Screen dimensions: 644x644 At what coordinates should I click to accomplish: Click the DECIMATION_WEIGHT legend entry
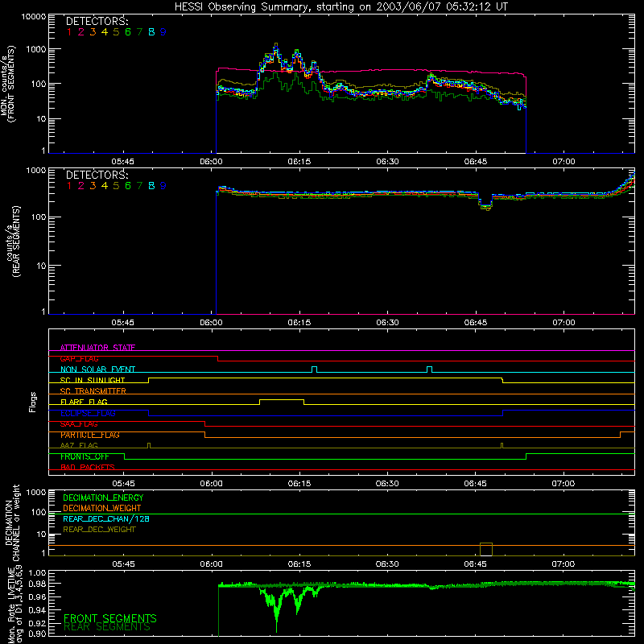102,508
